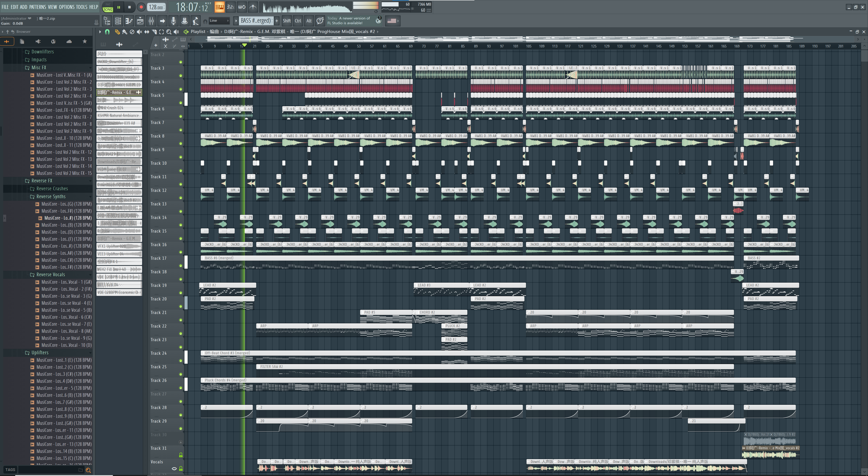The image size is (868, 476).
Task: Click the Ctrl modifier button
Action: coord(298,21)
